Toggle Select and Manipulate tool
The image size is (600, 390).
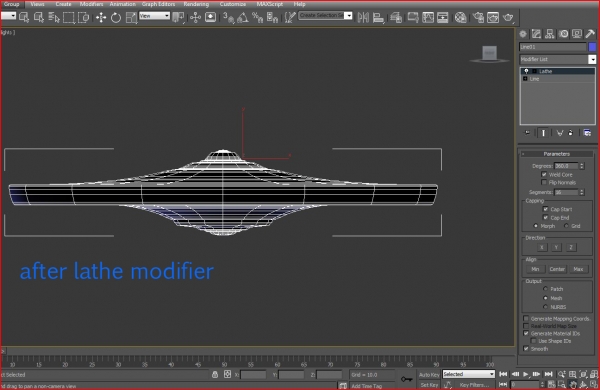tap(195, 17)
